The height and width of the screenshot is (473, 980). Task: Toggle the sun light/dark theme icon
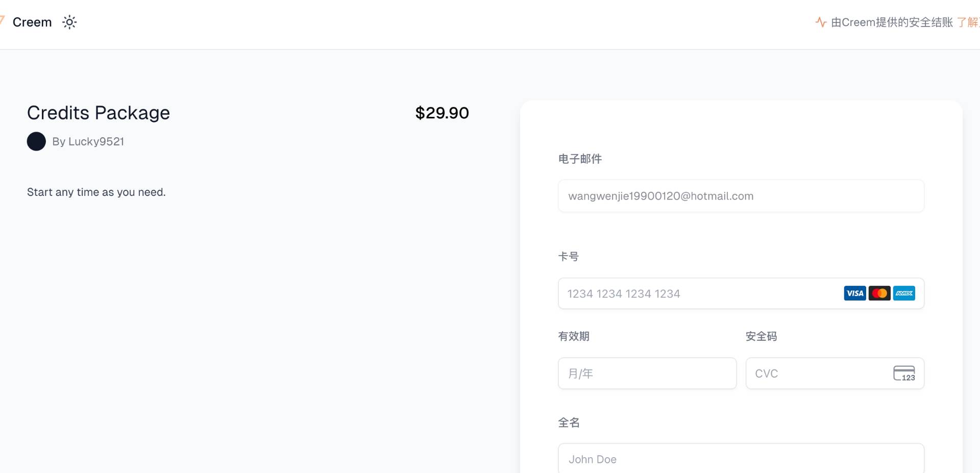coord(69,22)
